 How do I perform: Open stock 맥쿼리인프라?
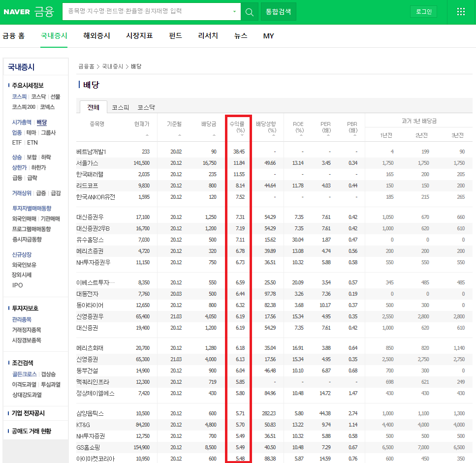(x=93, y=382)
